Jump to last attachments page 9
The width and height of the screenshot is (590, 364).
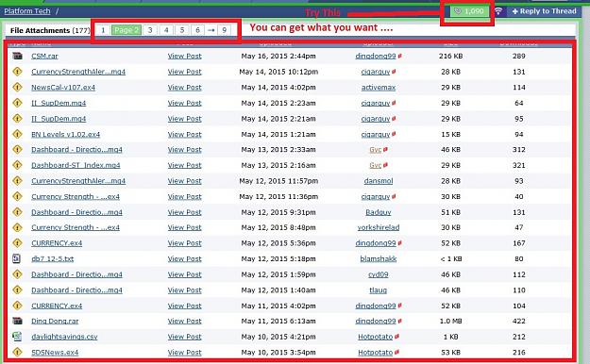[x=225, y=30]
